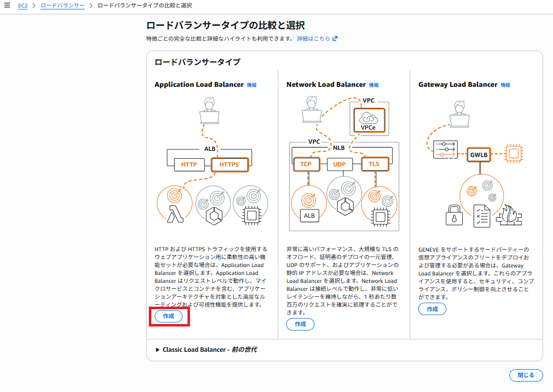Expand Classic Load Balancer section

pyautogui.click(x=157, y=350)
